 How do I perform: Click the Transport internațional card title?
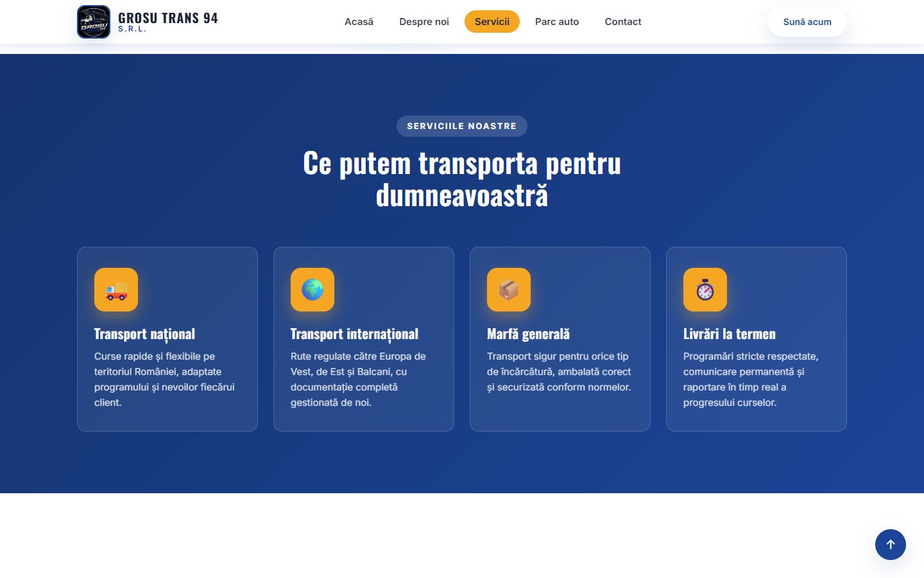coord(354,334)
